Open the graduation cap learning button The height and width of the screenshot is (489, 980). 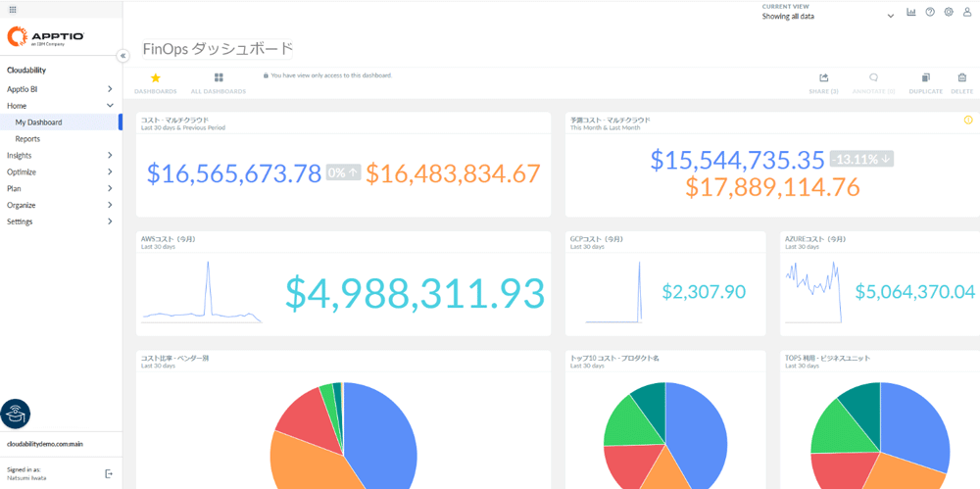(16, 414)
